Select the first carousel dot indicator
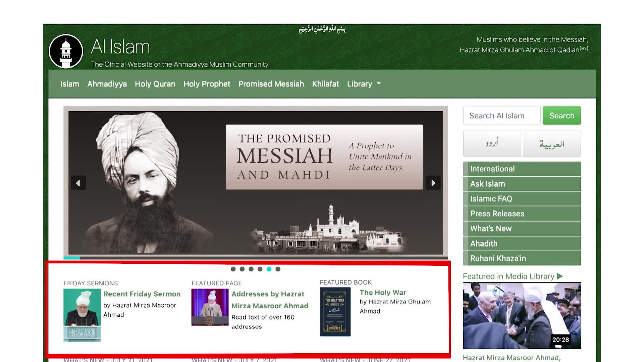The image size is (644, 362). pos(233,269)
